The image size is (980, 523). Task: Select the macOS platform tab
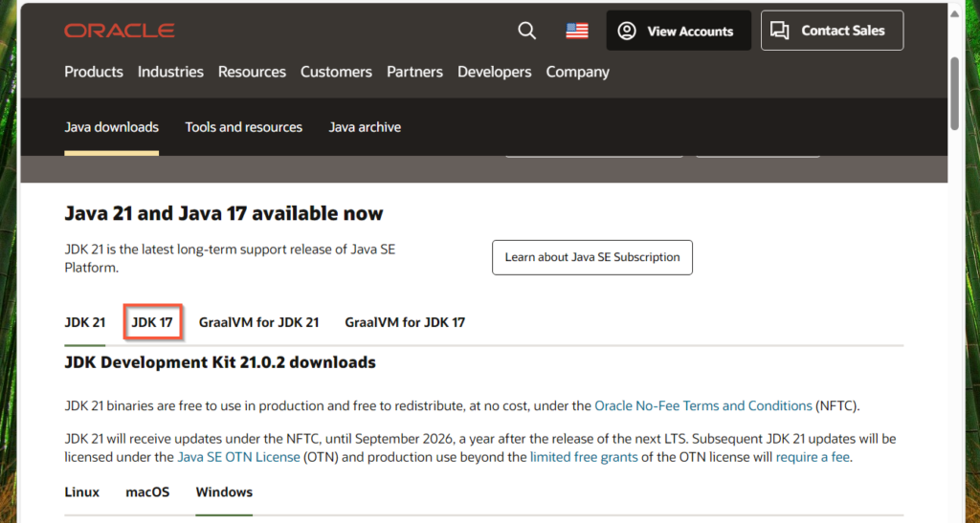(147, 491)
